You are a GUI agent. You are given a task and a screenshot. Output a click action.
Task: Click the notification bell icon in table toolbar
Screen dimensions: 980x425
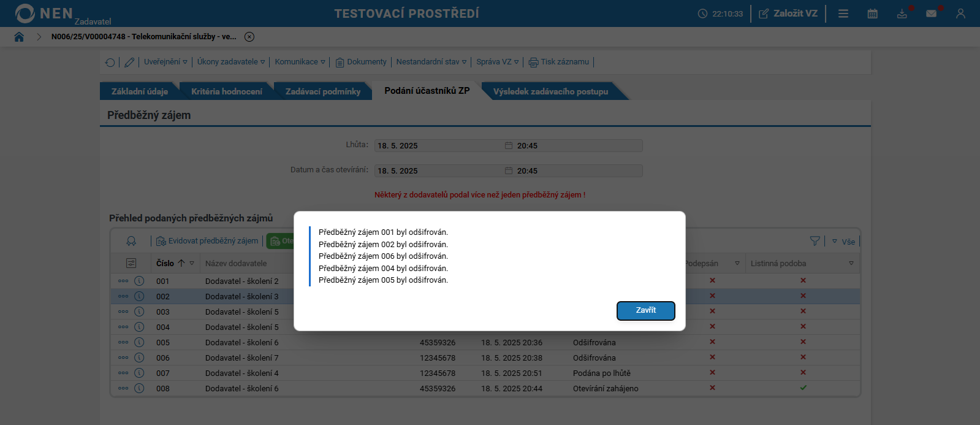click(131, 241)
